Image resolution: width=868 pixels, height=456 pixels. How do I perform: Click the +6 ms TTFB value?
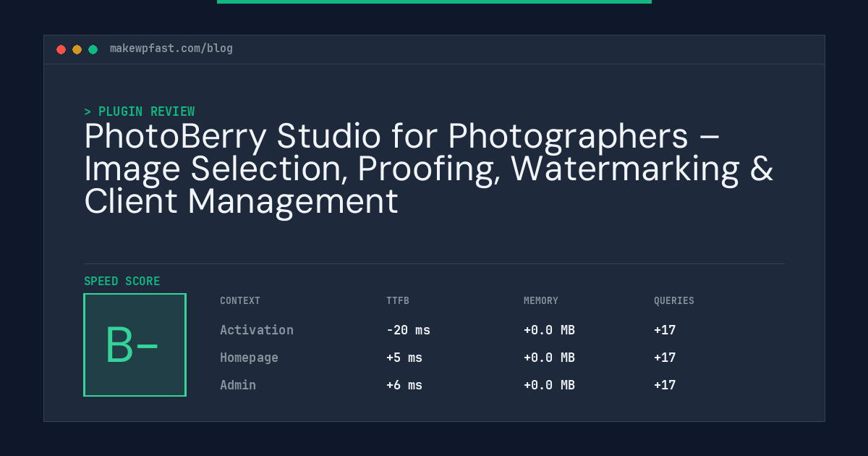pos(404,385)
